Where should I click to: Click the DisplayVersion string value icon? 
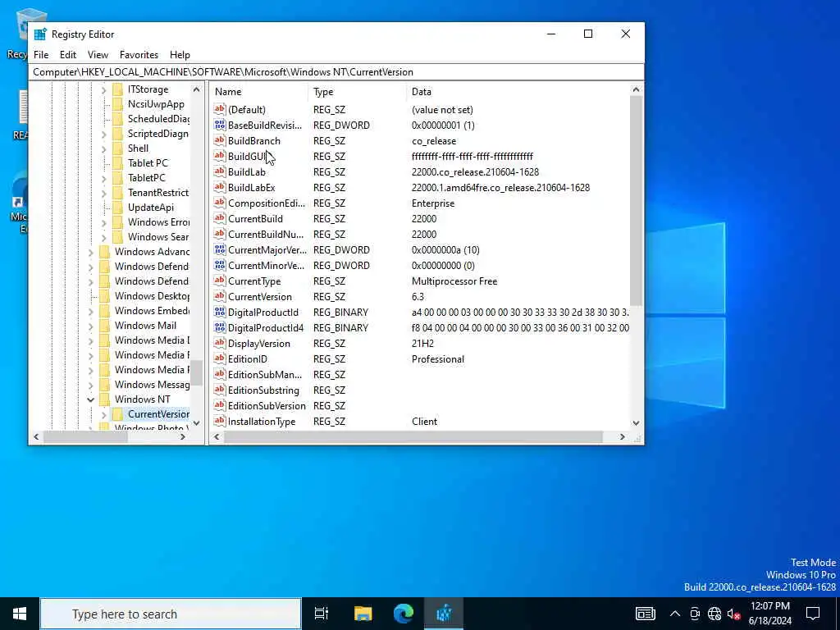[x=219, y=343]
